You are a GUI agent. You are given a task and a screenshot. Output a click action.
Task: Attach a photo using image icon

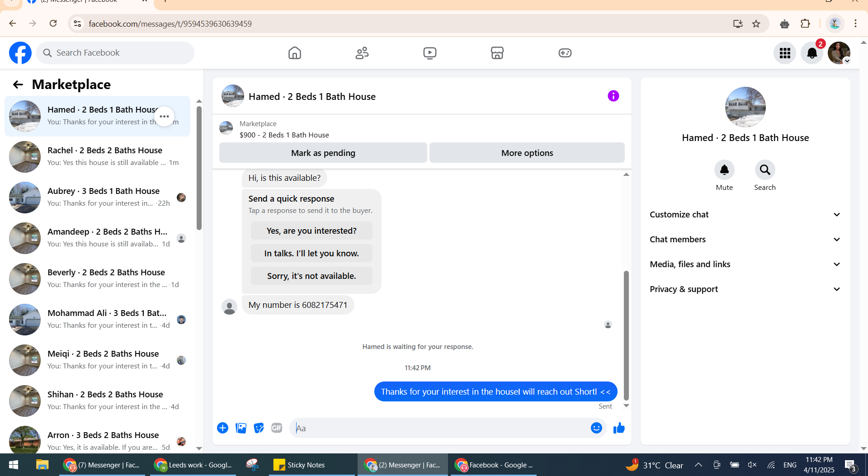coord(241,428)
